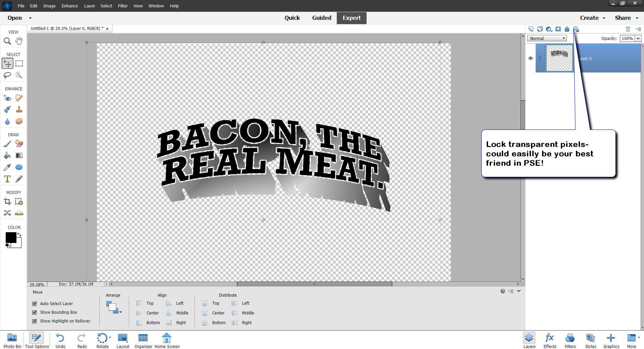
Task: Open the Filter menu
Action: (x=122, y=6)
